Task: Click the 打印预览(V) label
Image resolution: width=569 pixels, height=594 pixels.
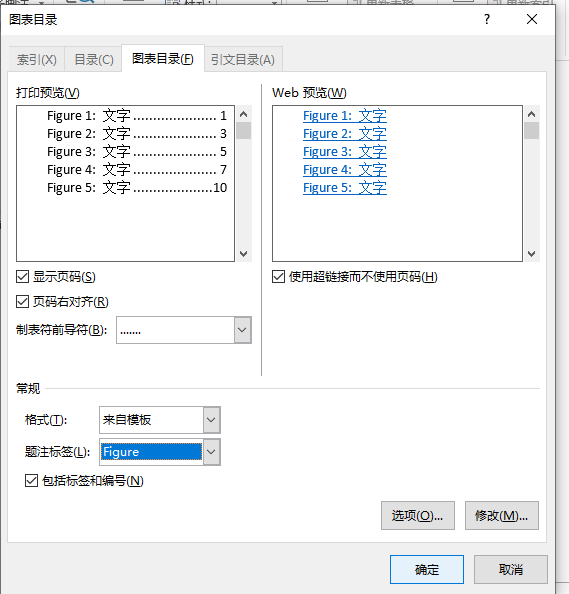Action: pos(48,93)
